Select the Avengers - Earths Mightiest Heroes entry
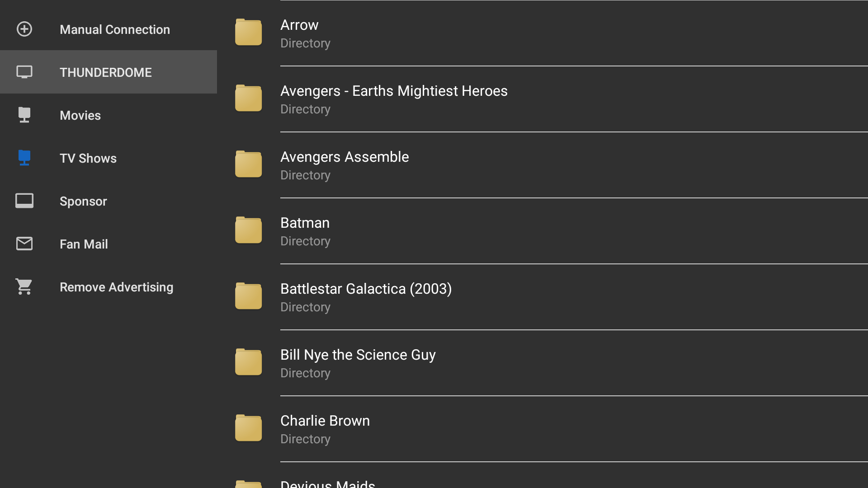Screen dimensions: 868x488 coord(394,99)
